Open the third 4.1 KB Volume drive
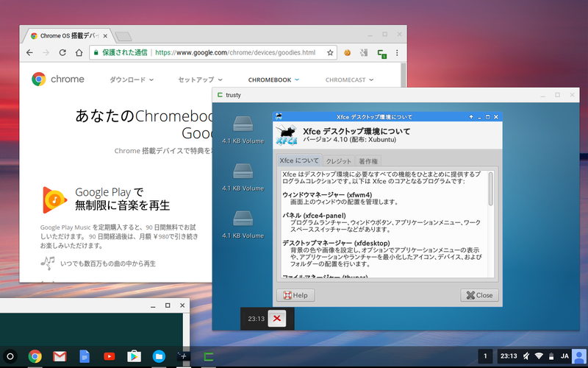588x368 pixels. [x=243, y=218]
